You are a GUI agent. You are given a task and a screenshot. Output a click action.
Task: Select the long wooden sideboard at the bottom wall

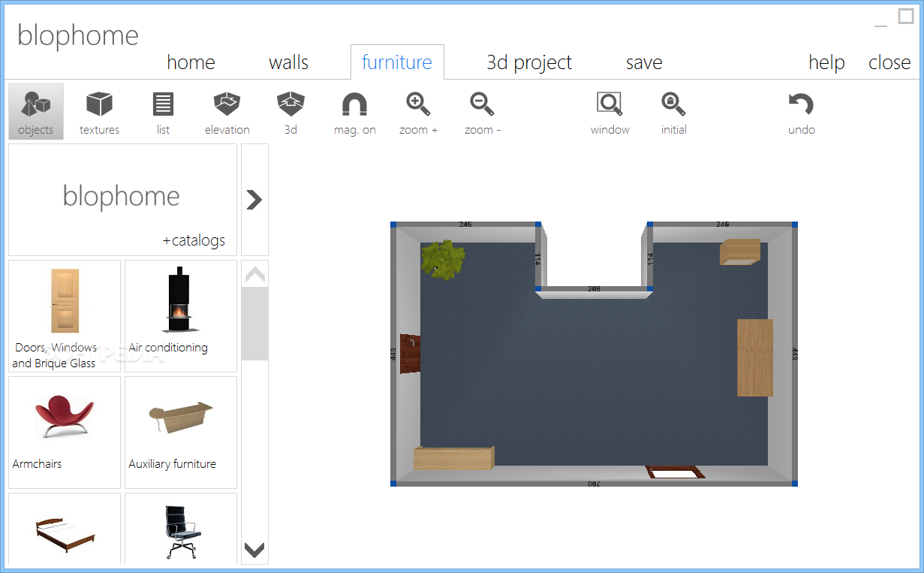(x=454, y=457)
